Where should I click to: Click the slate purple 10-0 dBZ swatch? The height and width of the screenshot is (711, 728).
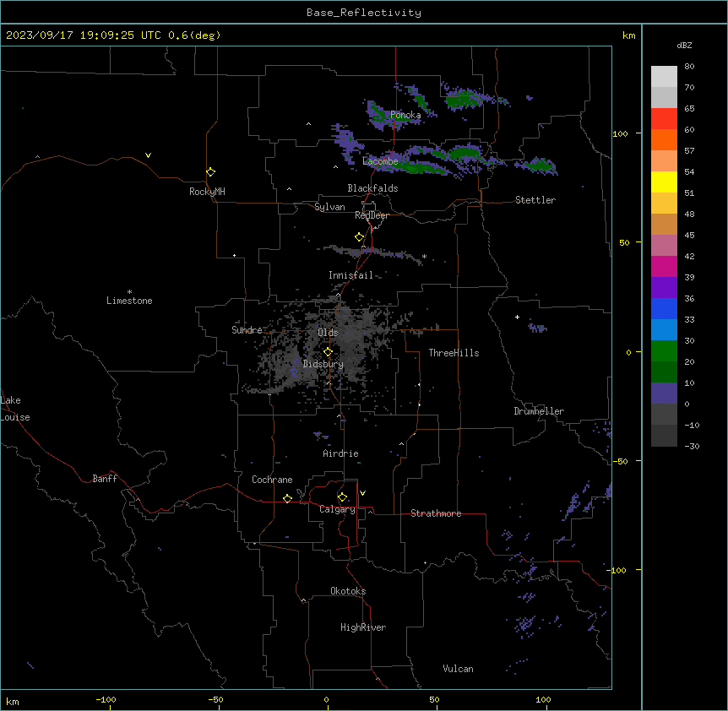point(664,393)
